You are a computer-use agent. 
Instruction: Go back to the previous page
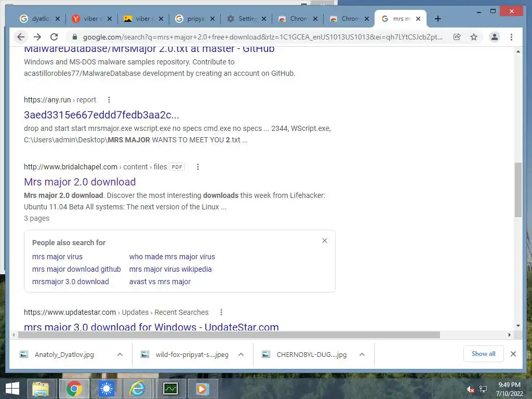click(21, 37)
